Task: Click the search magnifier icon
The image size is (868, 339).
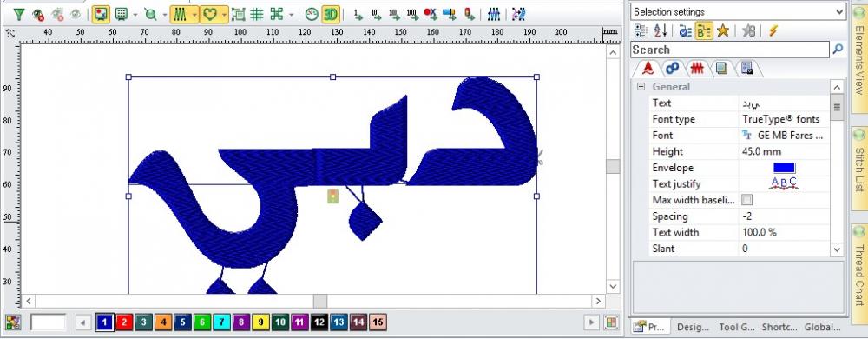Action: [x=838, y=50]
